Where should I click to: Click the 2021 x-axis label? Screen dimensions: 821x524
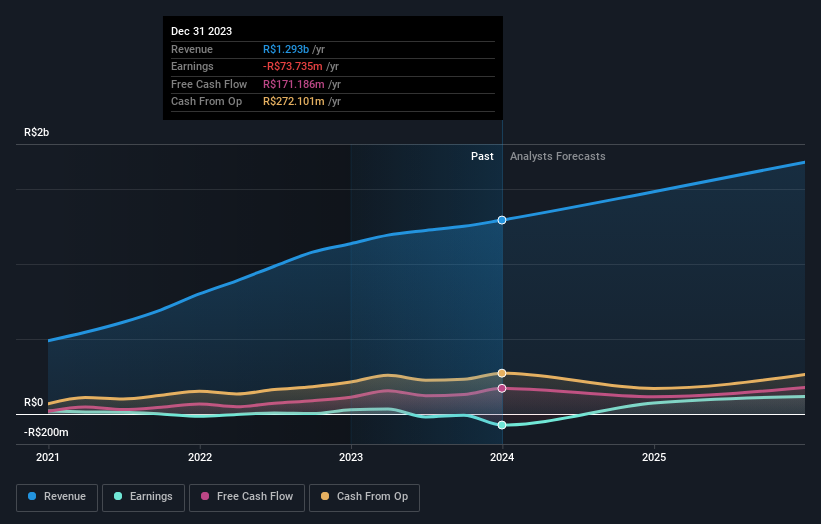point(48,458)
